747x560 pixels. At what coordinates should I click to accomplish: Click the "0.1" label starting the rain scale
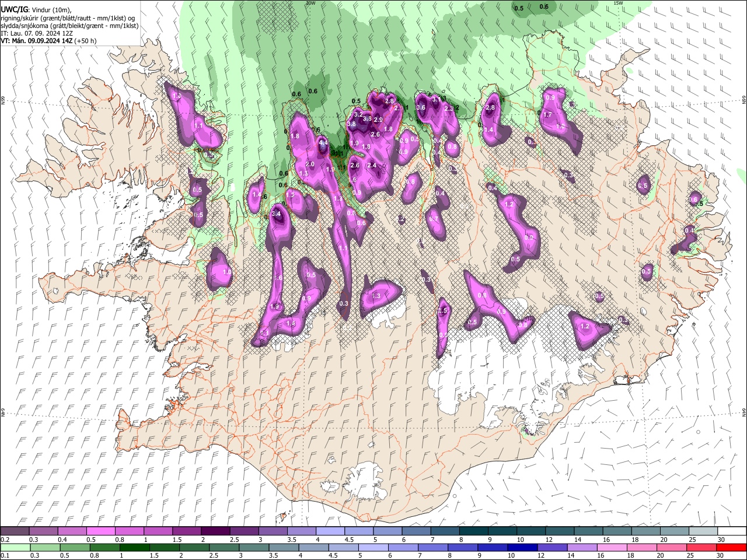pyautogui.click(x=5, y=556)
